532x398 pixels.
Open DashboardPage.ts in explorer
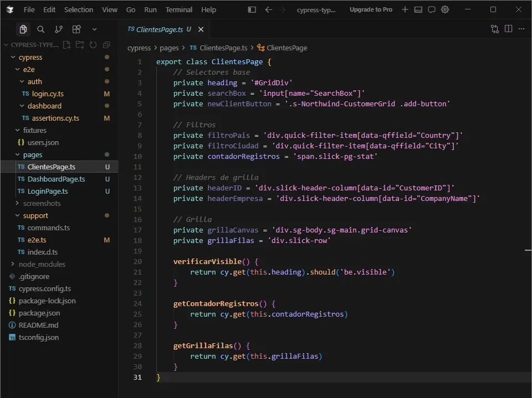tap(59, 179)
